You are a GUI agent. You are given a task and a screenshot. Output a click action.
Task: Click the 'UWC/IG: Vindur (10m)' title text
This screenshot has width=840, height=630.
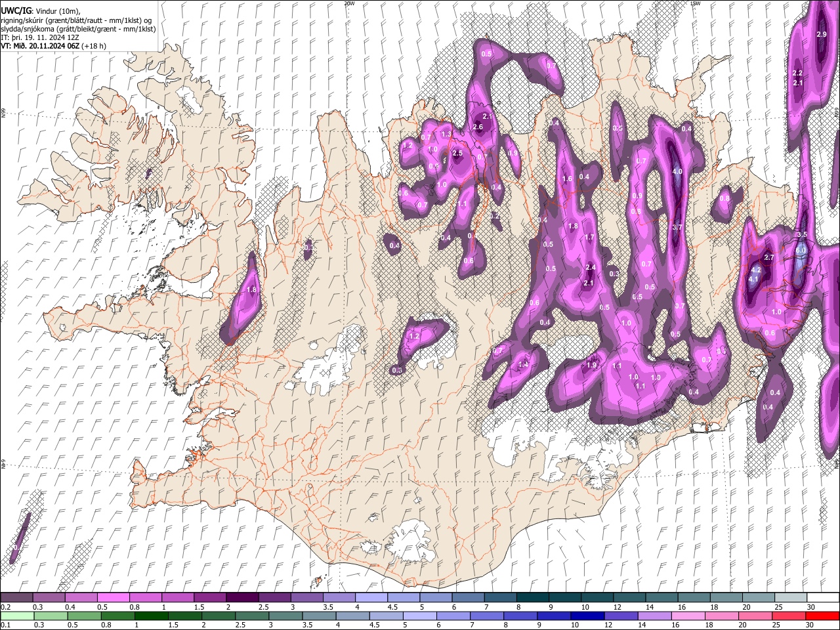click(41, 10)
